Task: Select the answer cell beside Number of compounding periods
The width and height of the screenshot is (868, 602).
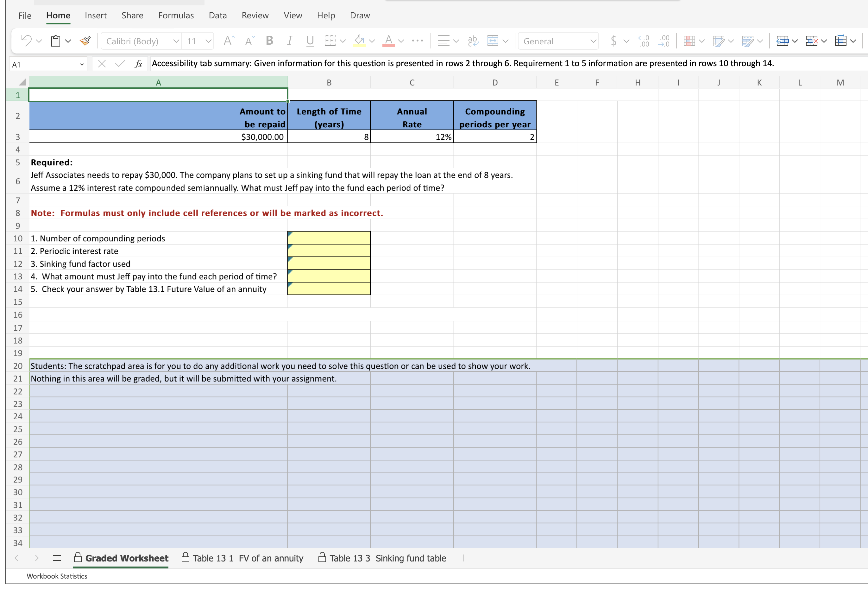Action: click(x=329, y=238)
